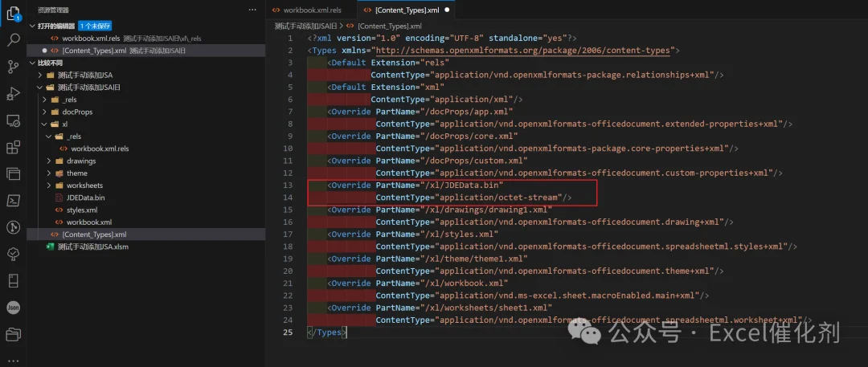868x367 pixels.
Task: Click the XML icon of styles.xml
Action: [x=59, y=210]
